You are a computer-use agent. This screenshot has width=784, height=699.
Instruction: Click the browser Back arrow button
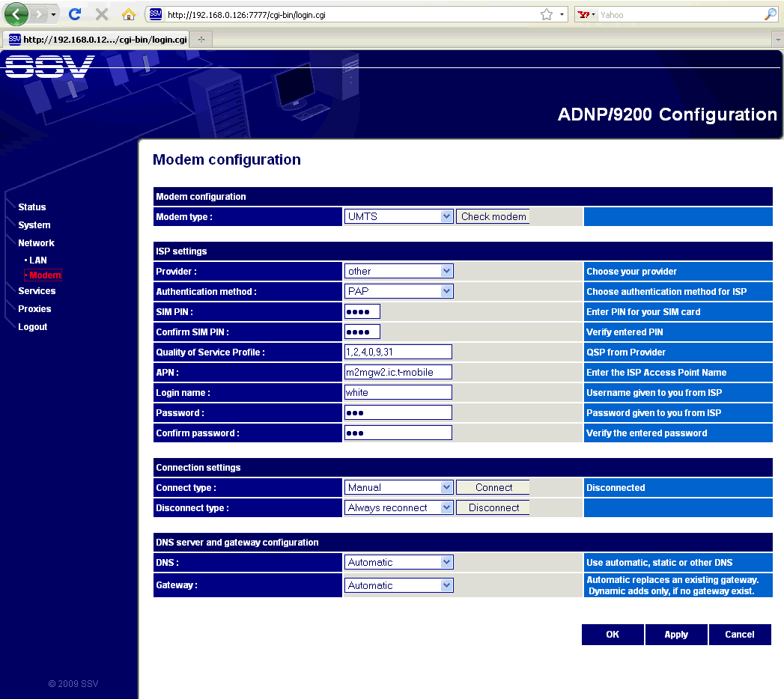point(16,14)
